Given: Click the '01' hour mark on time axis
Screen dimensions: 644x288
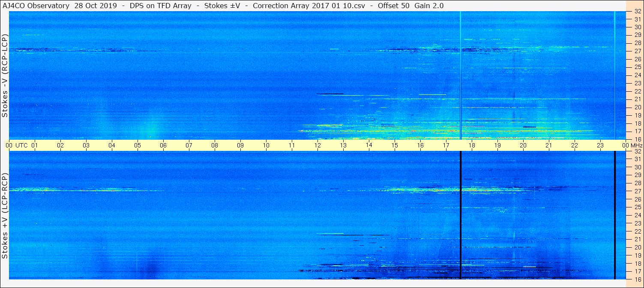Looking at the screenshot, I should click(35, 145).
